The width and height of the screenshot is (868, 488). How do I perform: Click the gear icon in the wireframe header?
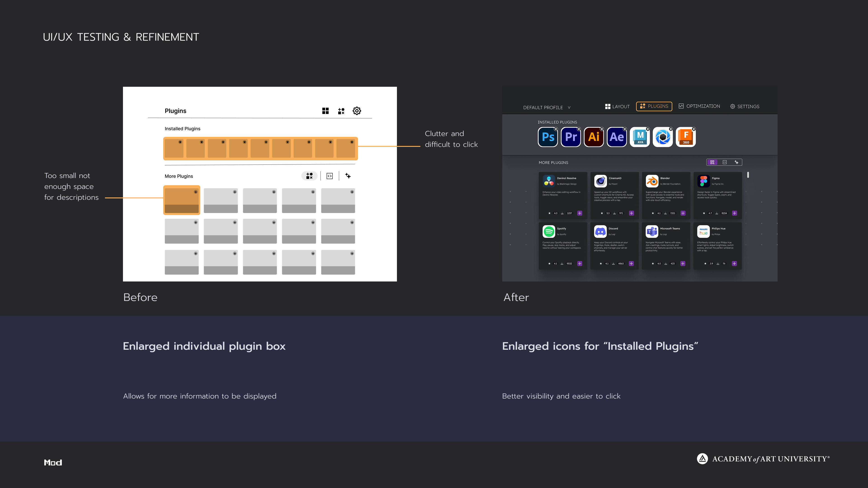point(357,111)
